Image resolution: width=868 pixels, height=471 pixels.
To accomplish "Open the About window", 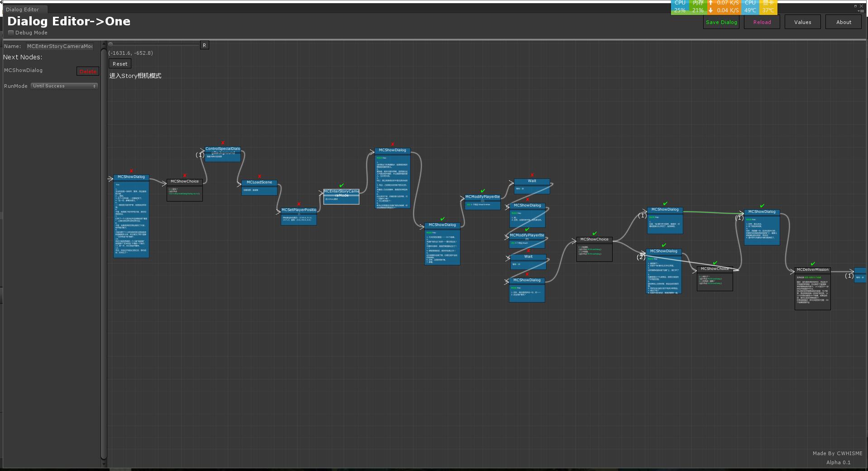I will pos(843,22).
